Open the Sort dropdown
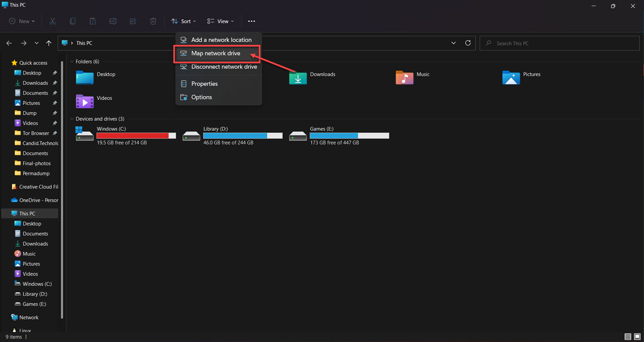This screenshot has width=644, height=342. coord(183,21)
